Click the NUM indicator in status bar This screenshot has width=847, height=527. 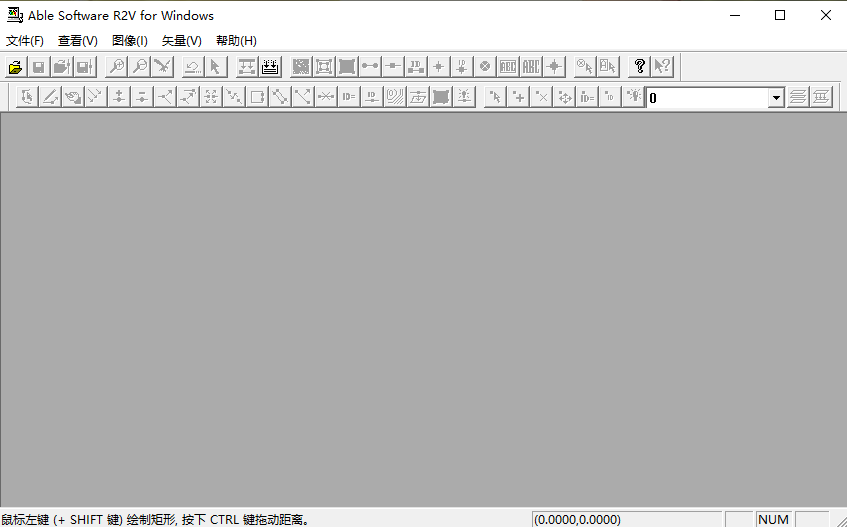point(774,519)
